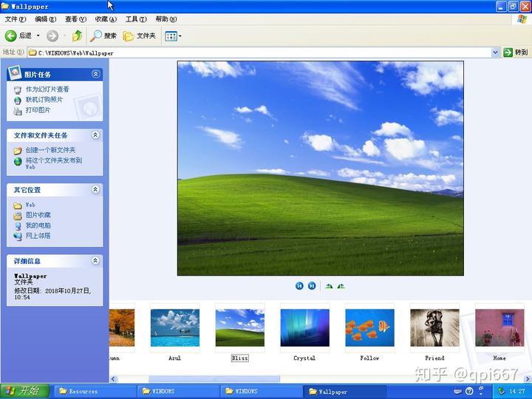Open the 工具 menu

click(136, 19)
